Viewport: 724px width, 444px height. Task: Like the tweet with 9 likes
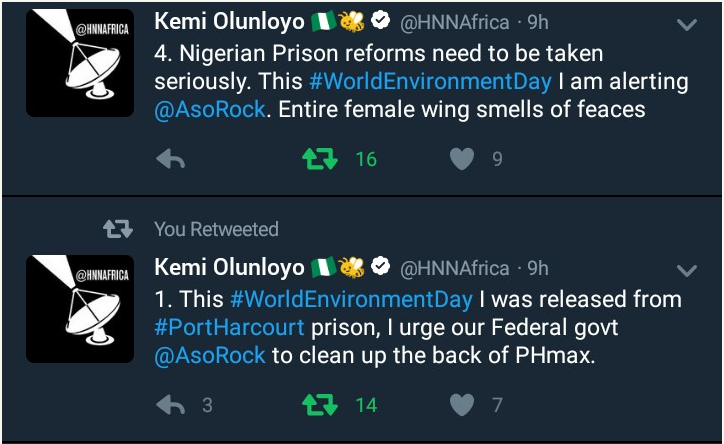461,159
